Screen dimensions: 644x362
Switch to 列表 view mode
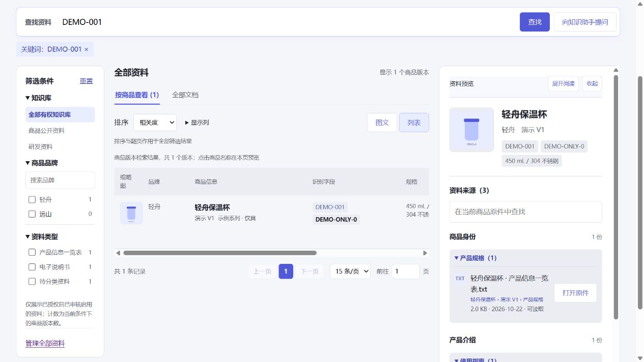tap(414, 123)
